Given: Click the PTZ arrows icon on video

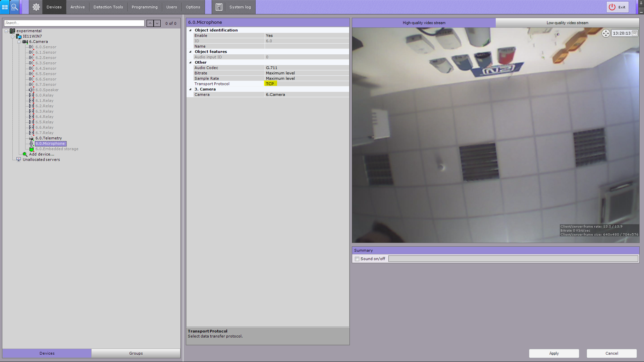Looking at the screenshot, I should point(606,33).
